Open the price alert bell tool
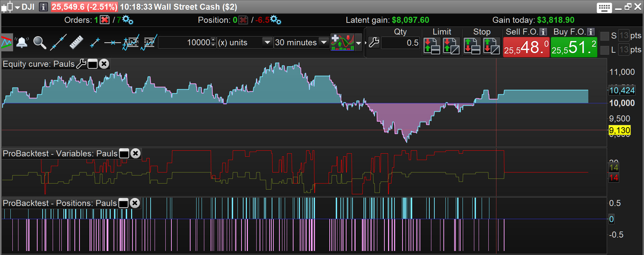The width and height of the screenshot is (644, 255). [22, 43]
